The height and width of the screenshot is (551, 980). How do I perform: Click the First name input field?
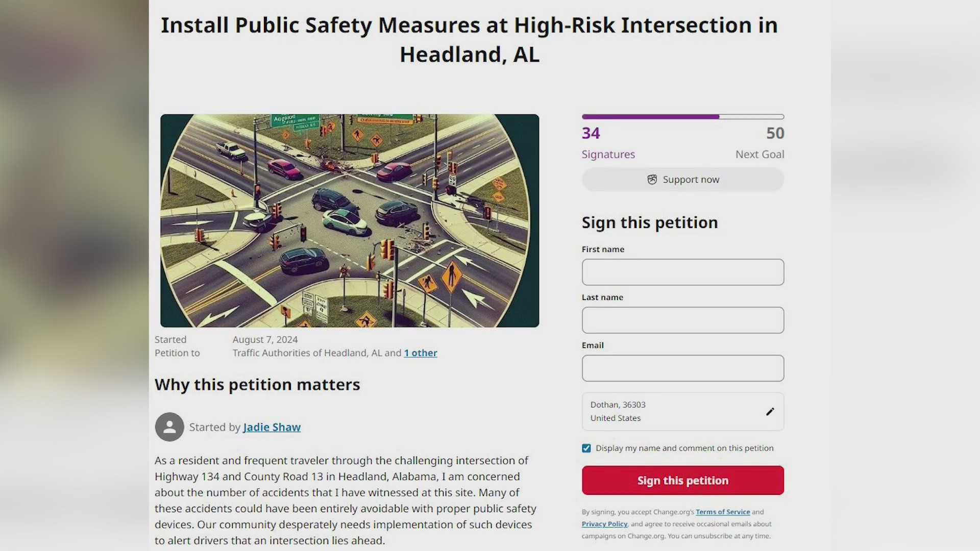click(x=682, y=272)
